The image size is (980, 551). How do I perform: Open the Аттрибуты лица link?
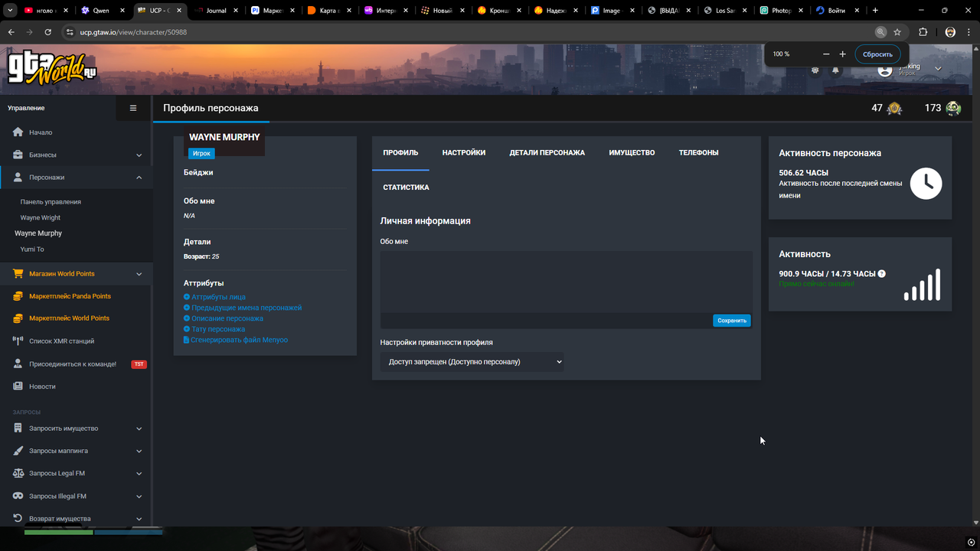pos(218,297)
